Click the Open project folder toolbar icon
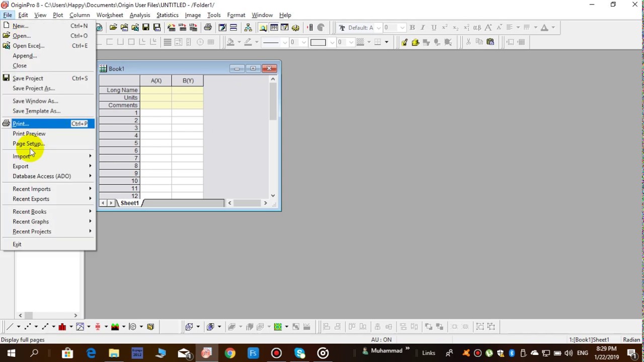The height and width of the screenshot is (362, 644). [113, 28]
